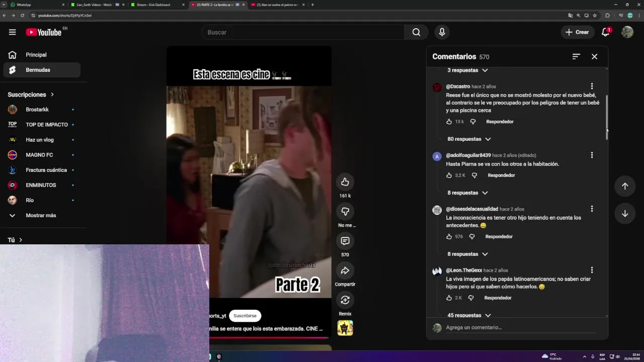Screen dimensions: 644x362
Task: Click the red Short progress bar
Action: [x=269, y=337]
